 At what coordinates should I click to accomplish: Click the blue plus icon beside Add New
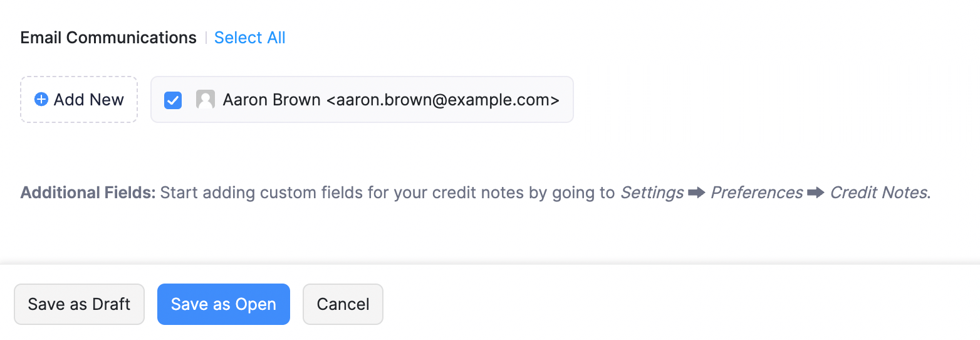click(x=41, y=99)
